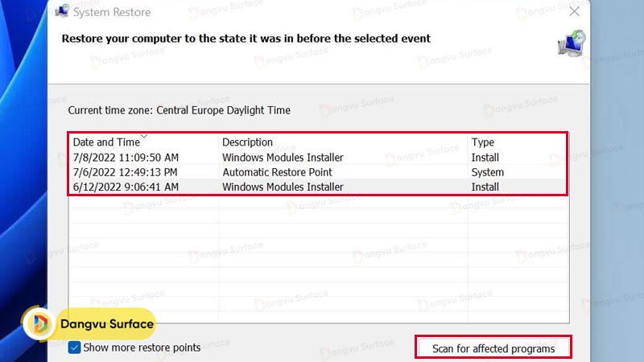
Task: Toggle the sort arrow above Date and Time
Action: tap(143, 135)
